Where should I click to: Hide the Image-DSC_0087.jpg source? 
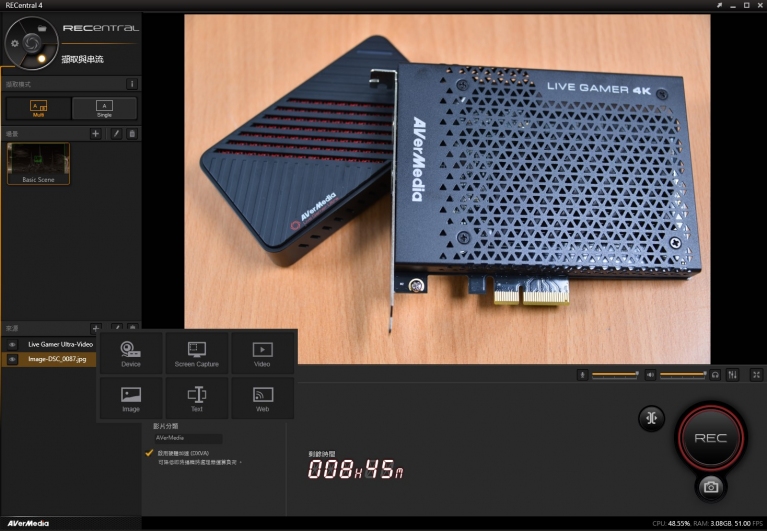coord(12,359)
